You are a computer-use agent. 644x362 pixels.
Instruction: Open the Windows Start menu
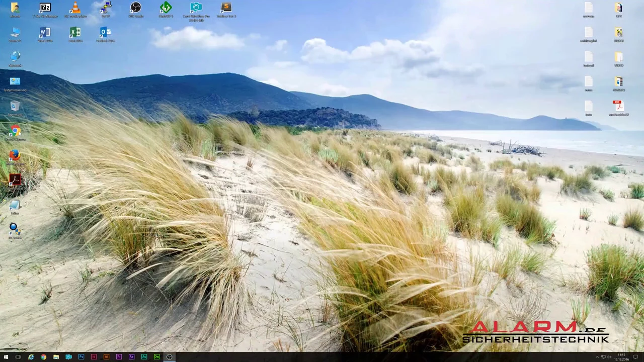point(6,357)
